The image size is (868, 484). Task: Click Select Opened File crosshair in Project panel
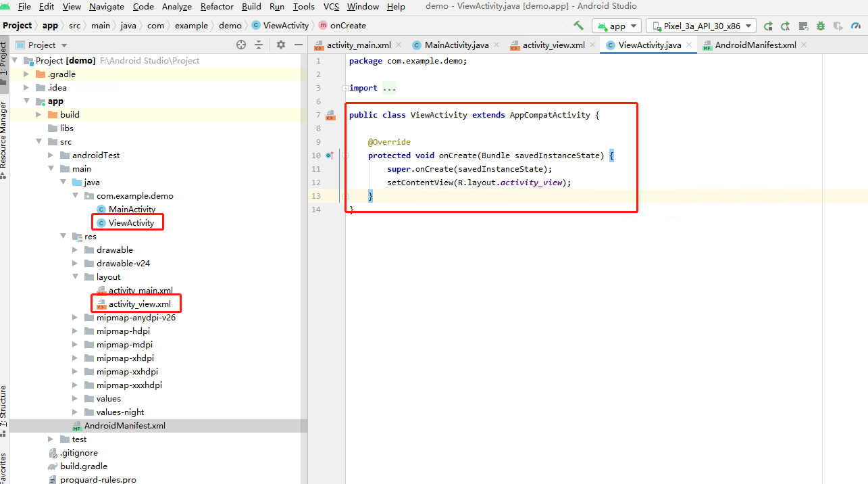240,45
